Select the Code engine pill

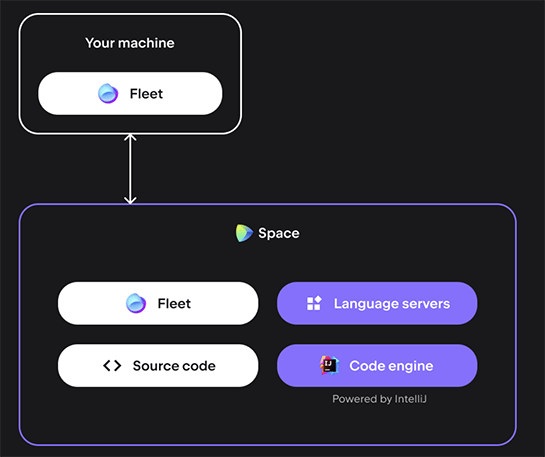(x=377, y=366)
